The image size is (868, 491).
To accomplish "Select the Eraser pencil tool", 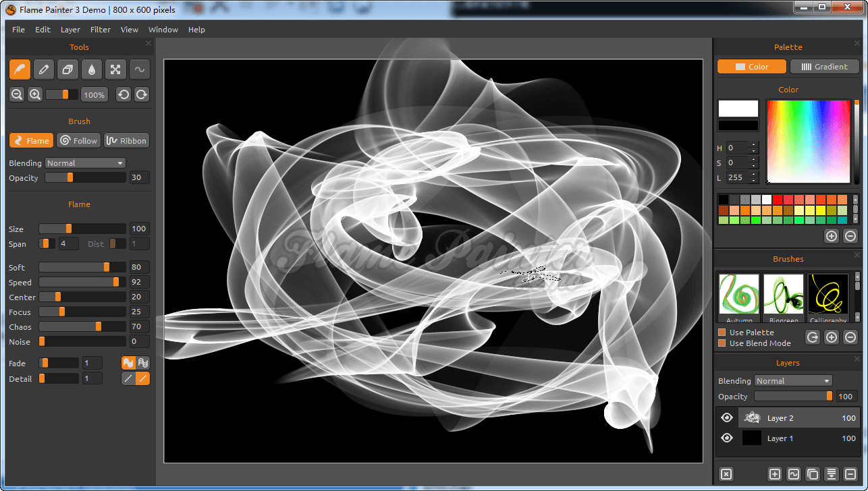I will tap(43, 69).
